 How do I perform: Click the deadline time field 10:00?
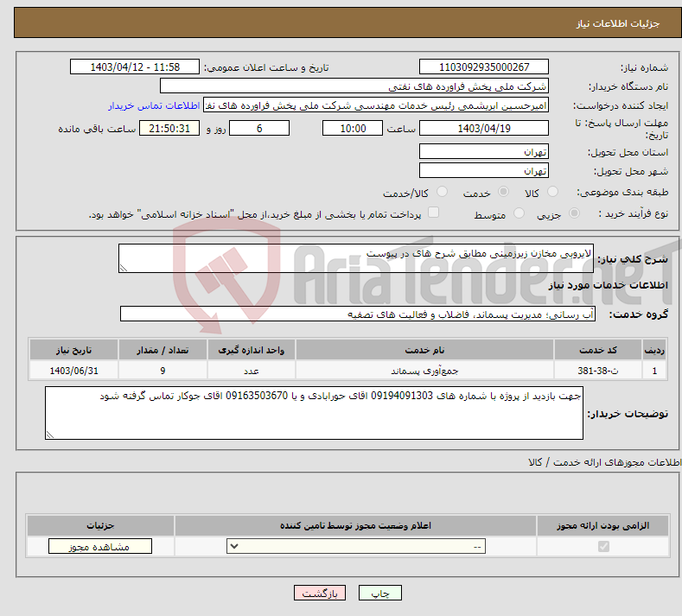[x=353, y=128]
